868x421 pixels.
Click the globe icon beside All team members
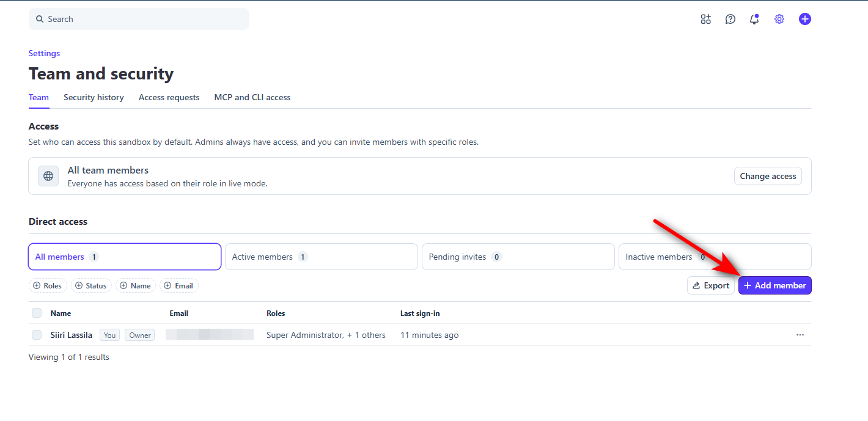48,176
